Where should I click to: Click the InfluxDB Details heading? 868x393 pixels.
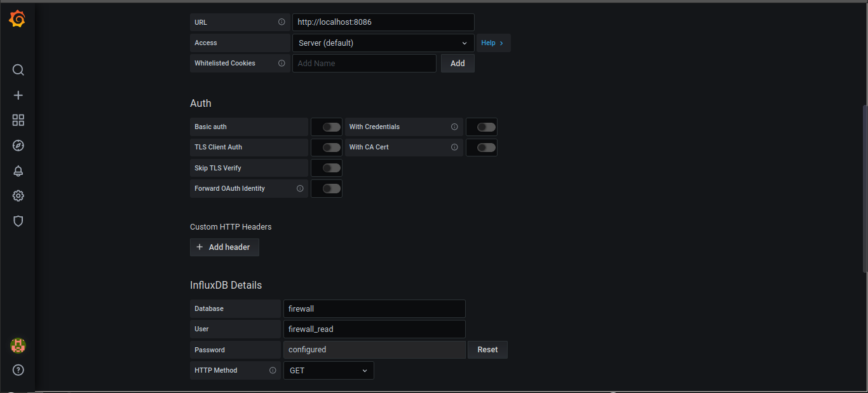click(226, 285)
